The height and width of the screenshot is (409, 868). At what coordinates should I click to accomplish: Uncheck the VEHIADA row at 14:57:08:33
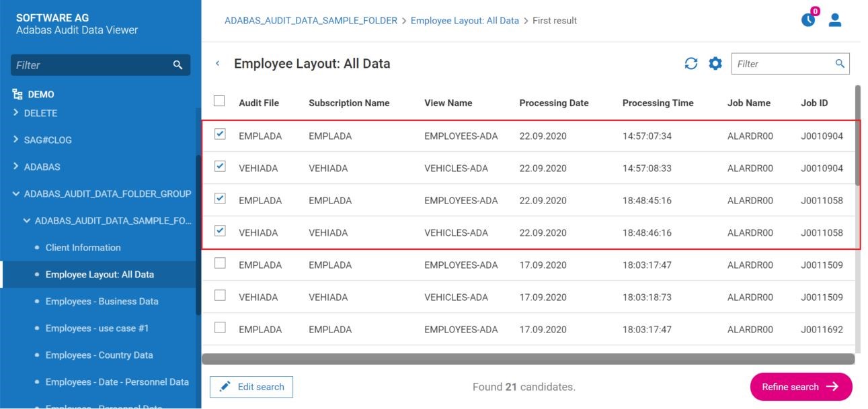coord(220,167)
